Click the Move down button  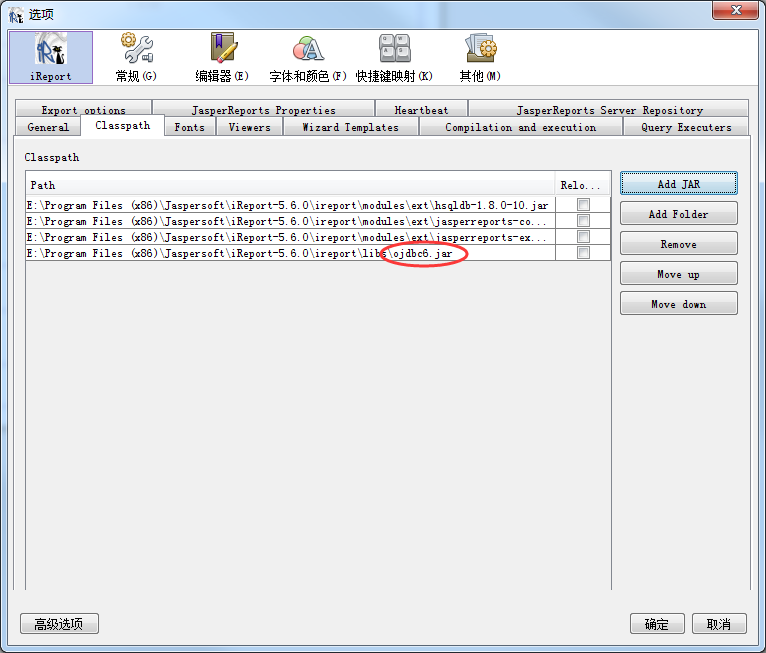click(679, 304)
